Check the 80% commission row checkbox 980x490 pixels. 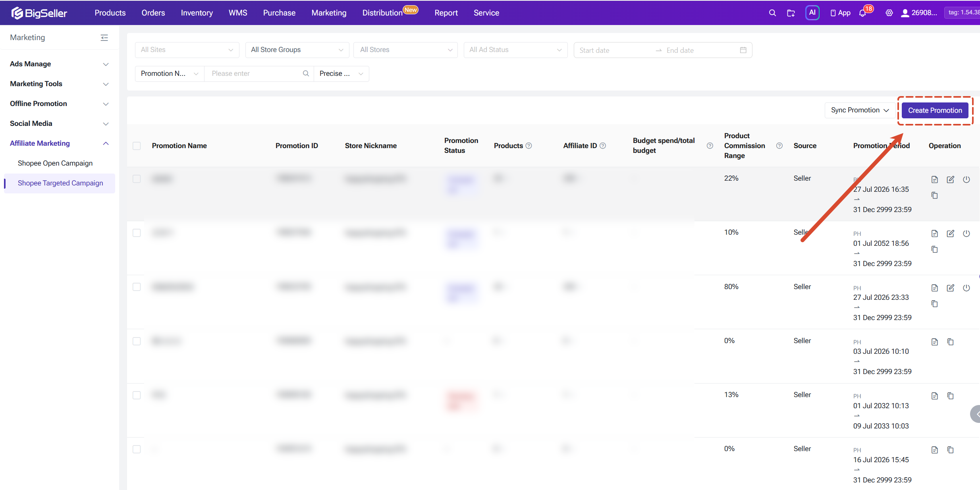(137, 287)
